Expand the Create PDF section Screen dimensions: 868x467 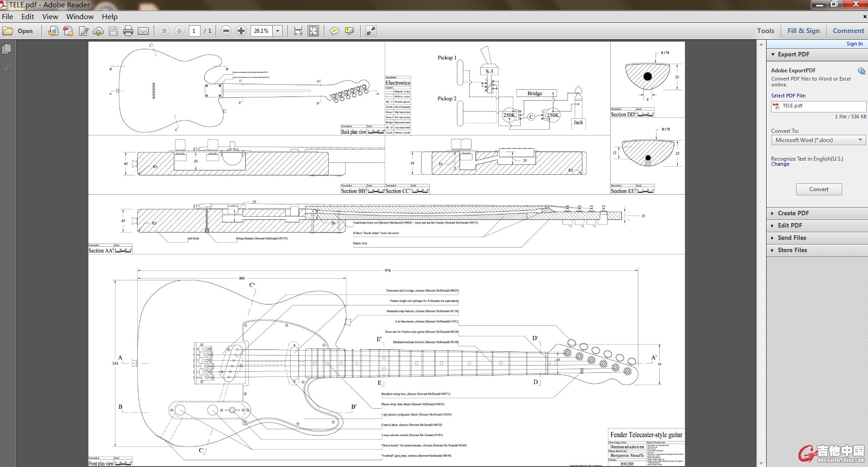(793, 213)
